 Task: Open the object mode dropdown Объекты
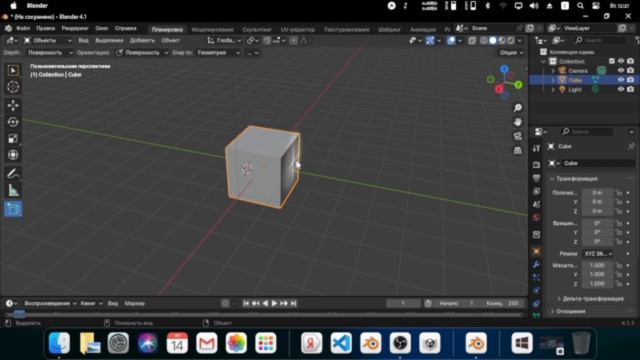(x=48, y=40)
